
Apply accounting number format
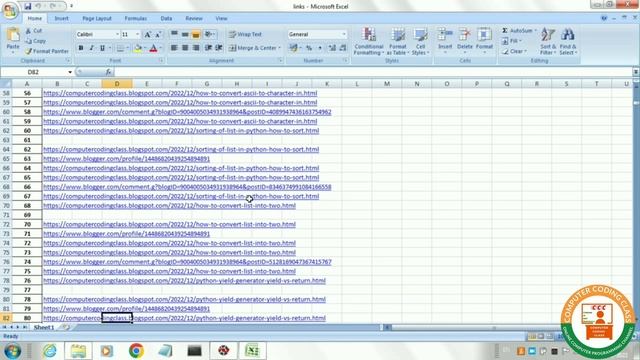[293, 48]
